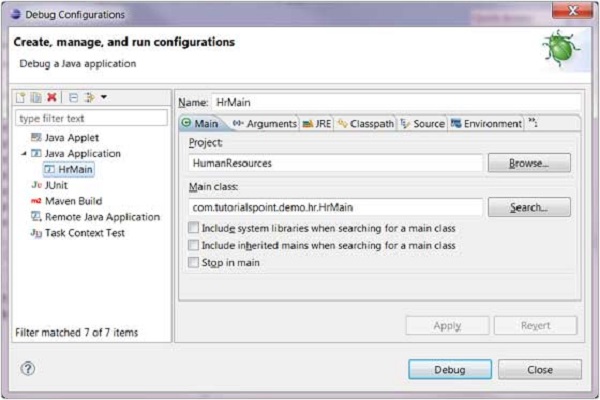
Task: Click the Classpath tab icon
Action: 342,123
